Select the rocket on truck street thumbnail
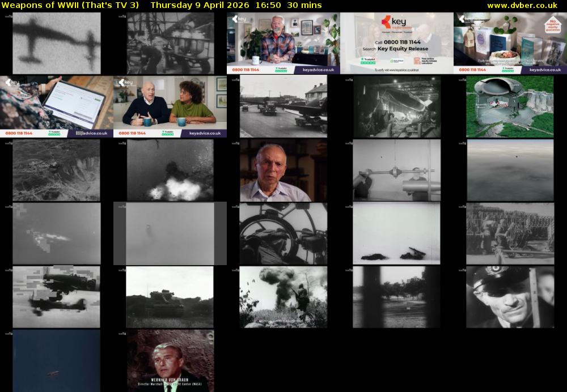567x392 pixels. pyautogui.click(x=283, y=106)
